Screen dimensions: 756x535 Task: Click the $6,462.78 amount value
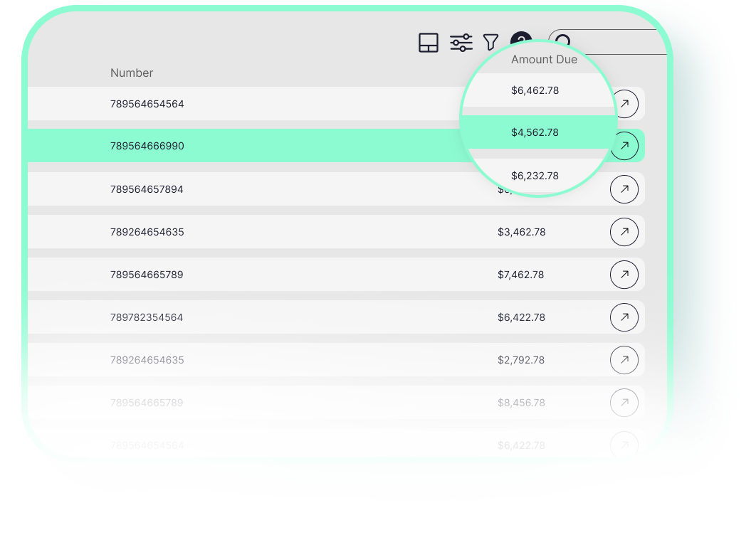[535, 90]
